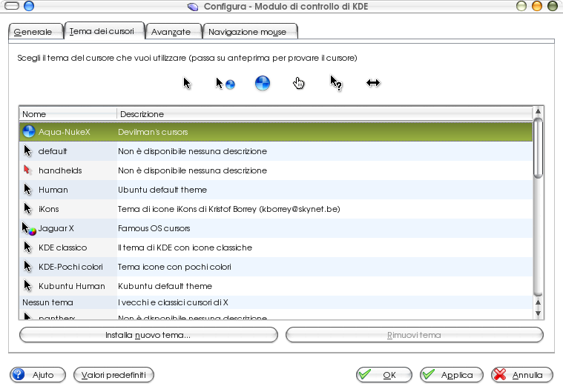Click 'Famous OS cursors' description
This screenshot has height=392, width=563.
click(154, 228)
